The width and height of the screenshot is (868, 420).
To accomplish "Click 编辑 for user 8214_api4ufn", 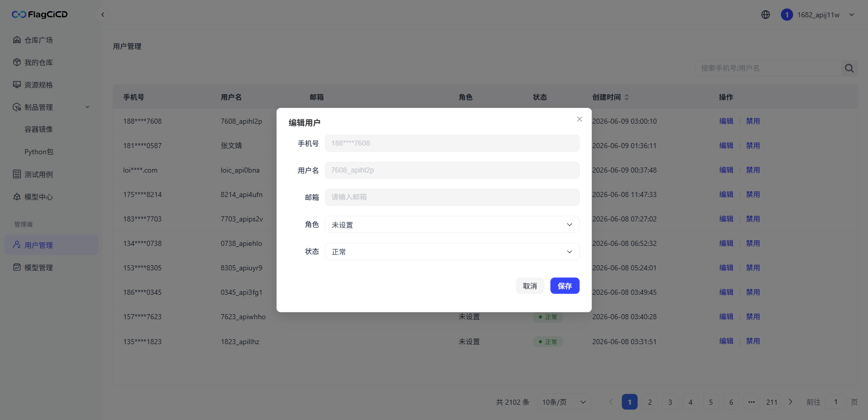I will click(726, 194).
